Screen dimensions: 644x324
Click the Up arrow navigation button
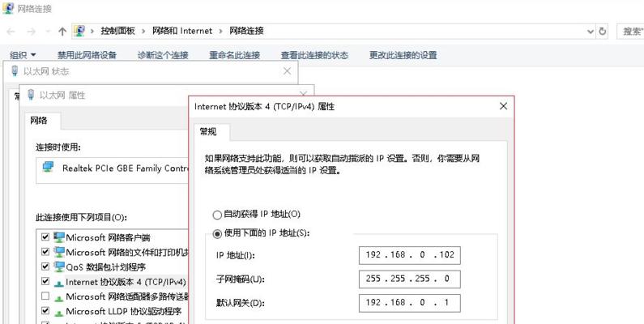(62, 32)
